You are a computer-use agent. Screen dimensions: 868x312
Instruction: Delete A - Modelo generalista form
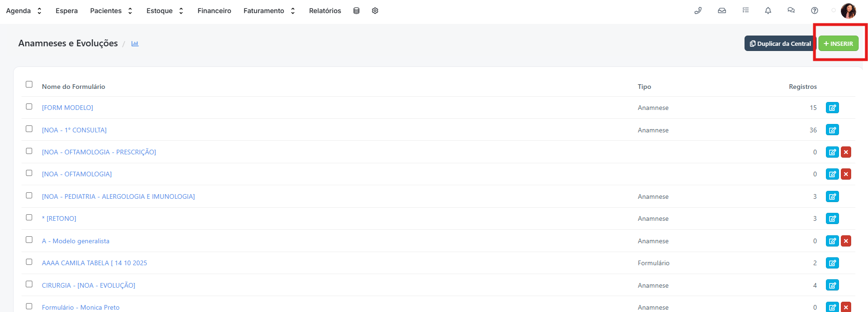click(846, 241)
